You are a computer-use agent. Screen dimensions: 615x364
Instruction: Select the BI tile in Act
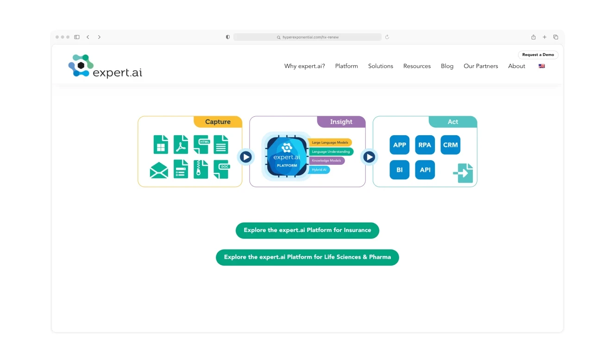400,170
